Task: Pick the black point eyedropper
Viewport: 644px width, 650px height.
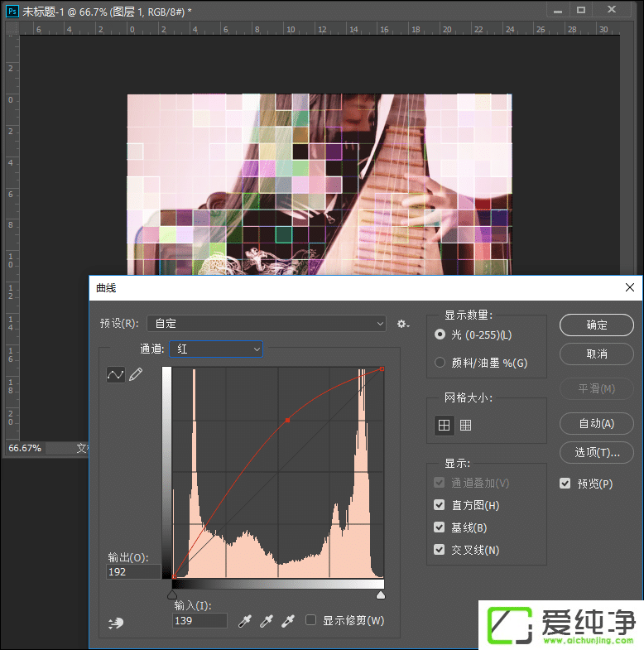Action: 244,621
